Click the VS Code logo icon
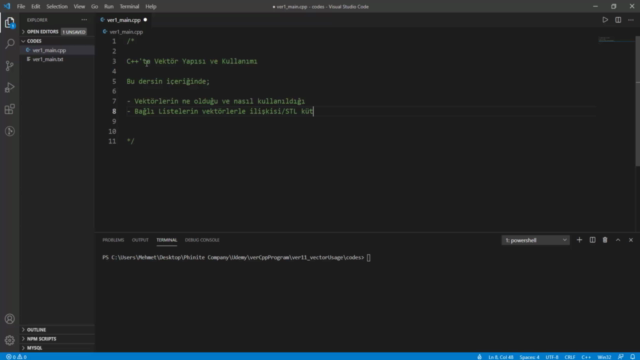This screenshot has height=360, width=640. [7, 7]
